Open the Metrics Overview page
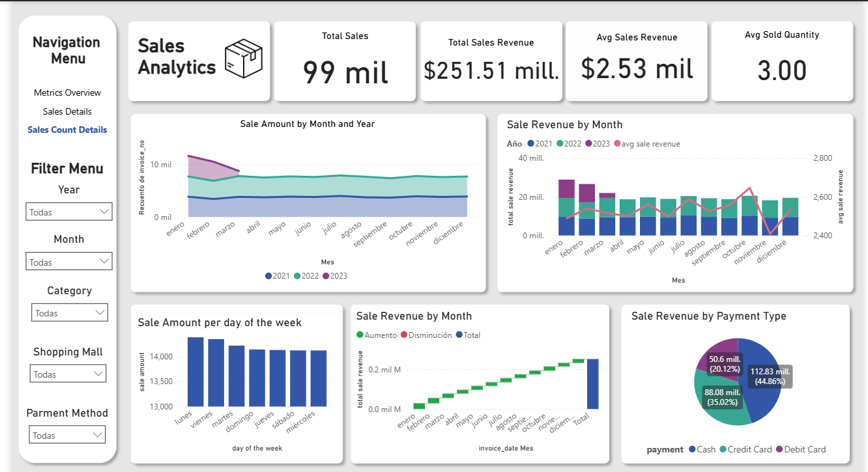868x472 pixels. click(x=67, y=92)
